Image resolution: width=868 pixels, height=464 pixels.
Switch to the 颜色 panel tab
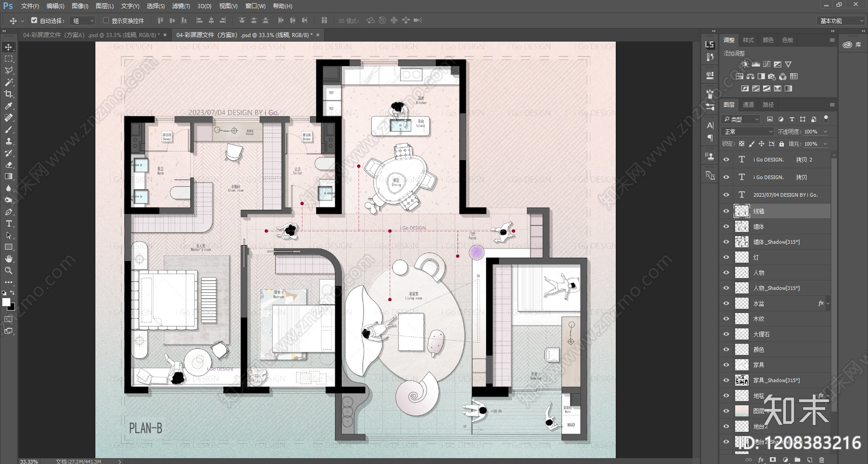[x=768, y=40]
